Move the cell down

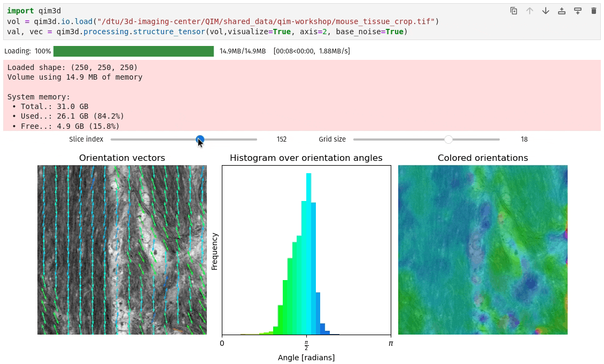(546, 10)
